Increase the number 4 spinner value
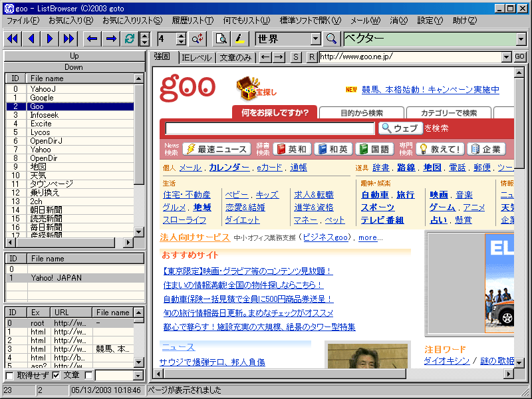The height and width of the screenshot is (399, 532). pyautogui.click(x=181, y=36)
